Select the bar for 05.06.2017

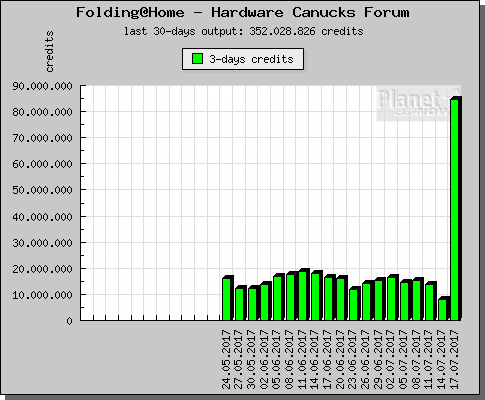(x=278, y=297)
